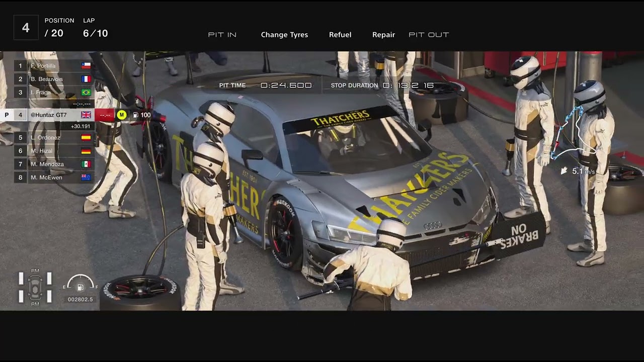This screenshot has height=362, width=644.
Task: Click the PIT IN stage label
Action: 222,35
